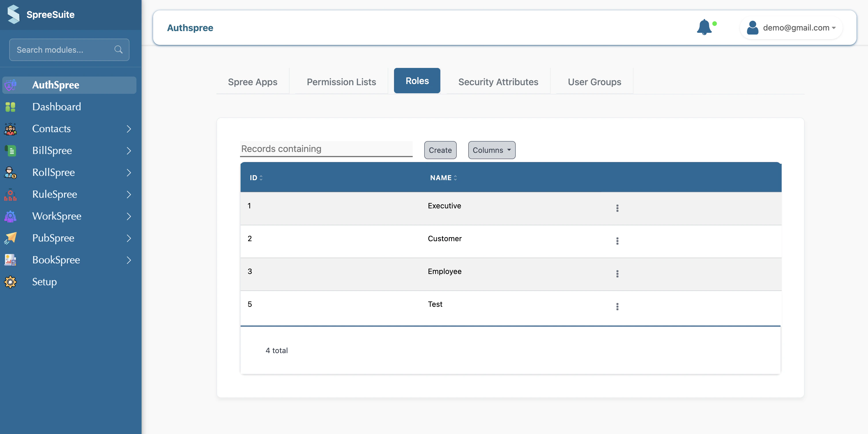Open the AuthSpree module in sidebar
Image resolution: width=868 pixels, height=434 pixels.
click(69, 85)
